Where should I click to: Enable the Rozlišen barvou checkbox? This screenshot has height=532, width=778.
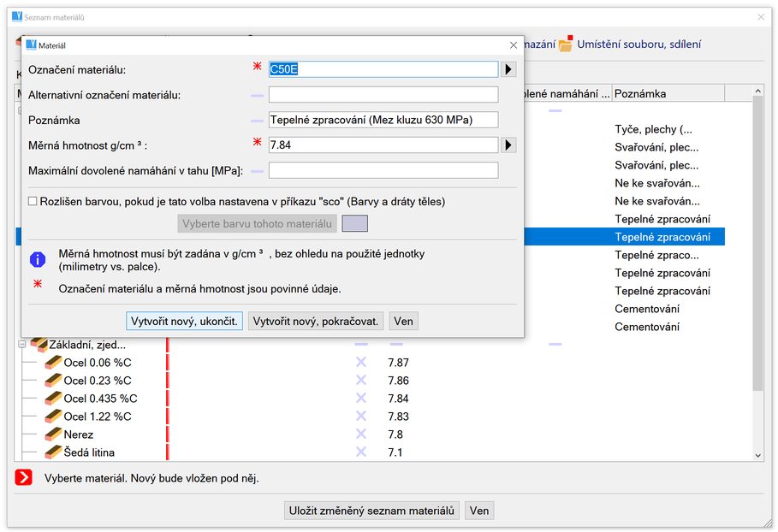click(33, 202)
